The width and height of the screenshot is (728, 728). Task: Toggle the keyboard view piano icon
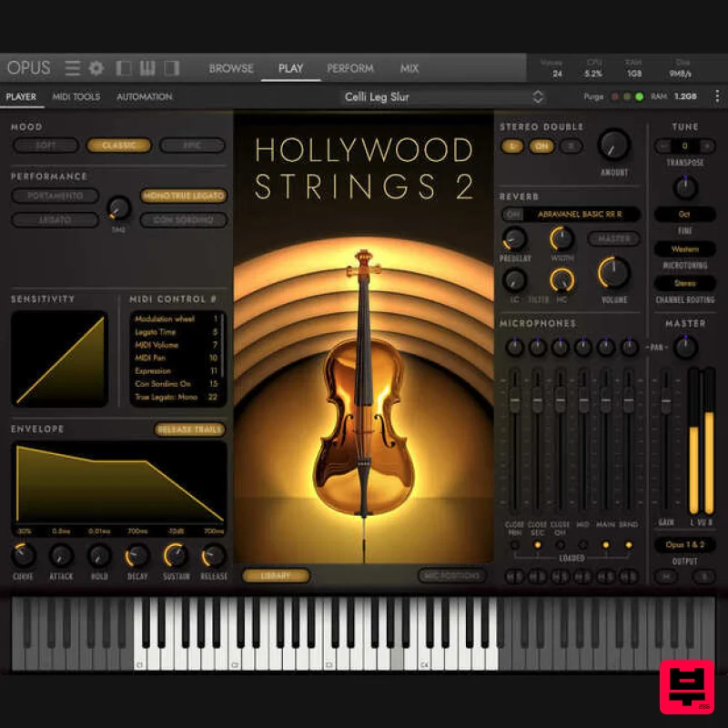147,68
